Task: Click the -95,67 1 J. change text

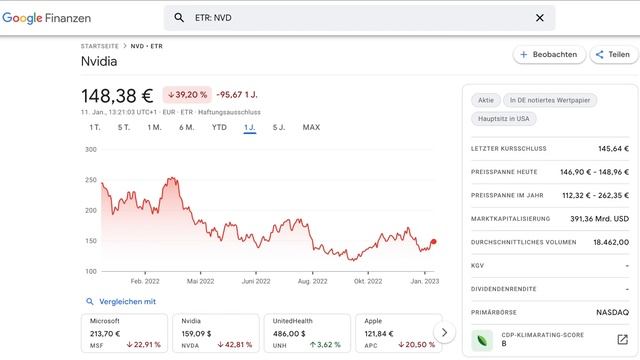Action: click(237, 95)
